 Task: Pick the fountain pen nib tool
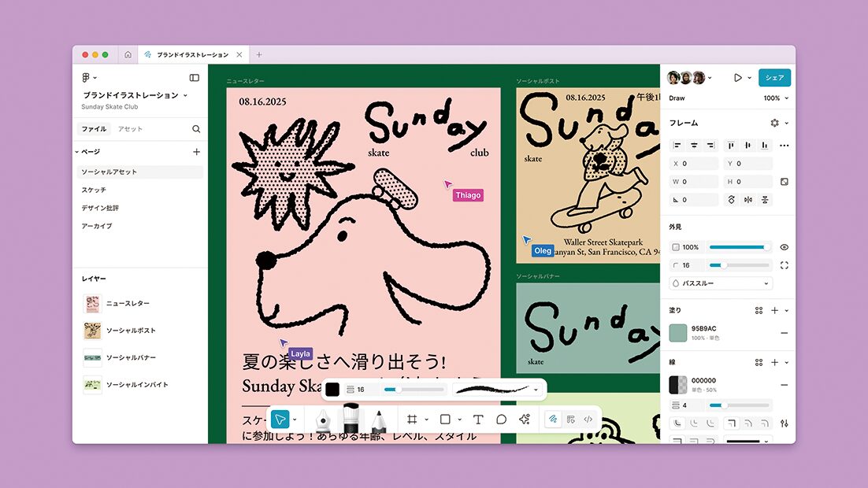point(323,420)
